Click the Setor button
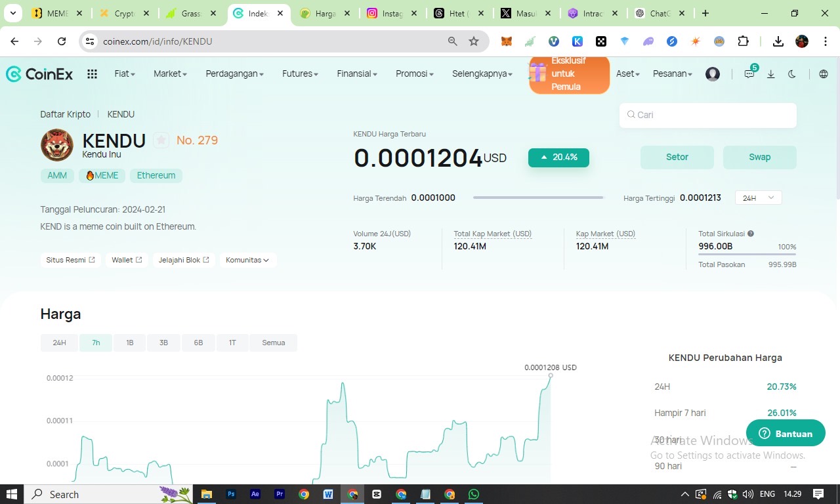Image resolution: width=840 pixels, height=504 pixels. click(x=677, y=157)
